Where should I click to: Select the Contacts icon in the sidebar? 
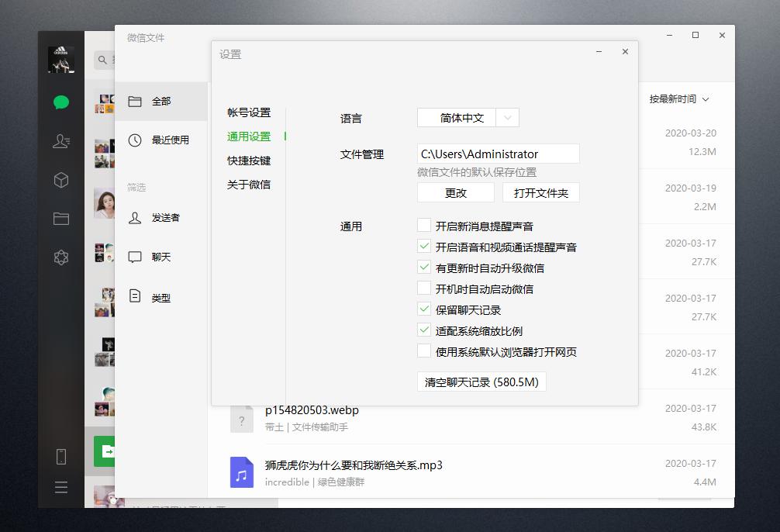60,140
